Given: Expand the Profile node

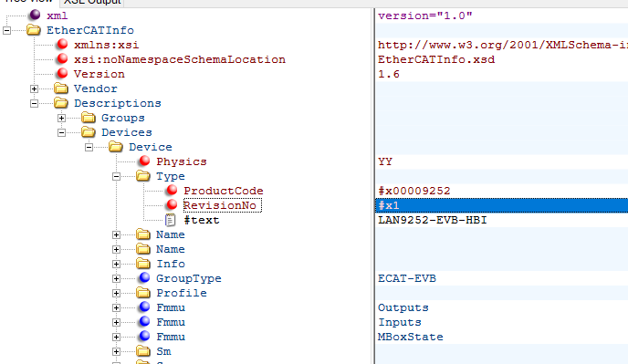Looking at the screenshot, I should (x=116, y=293).
